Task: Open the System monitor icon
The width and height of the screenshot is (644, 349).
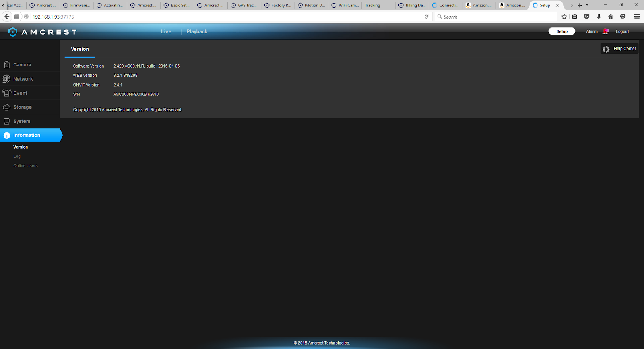Action: 7,121
